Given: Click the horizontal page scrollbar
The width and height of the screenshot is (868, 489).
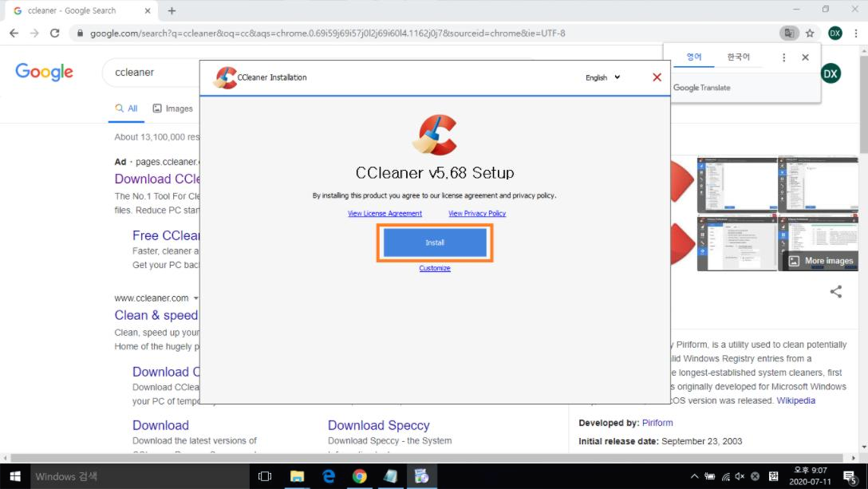Looking at the screenshot, I should click(x=426, y=458).
